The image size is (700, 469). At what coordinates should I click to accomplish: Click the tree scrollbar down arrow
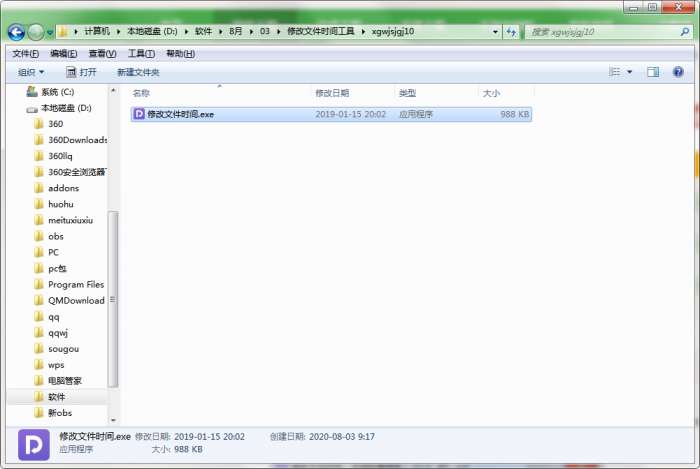(113, 420)
